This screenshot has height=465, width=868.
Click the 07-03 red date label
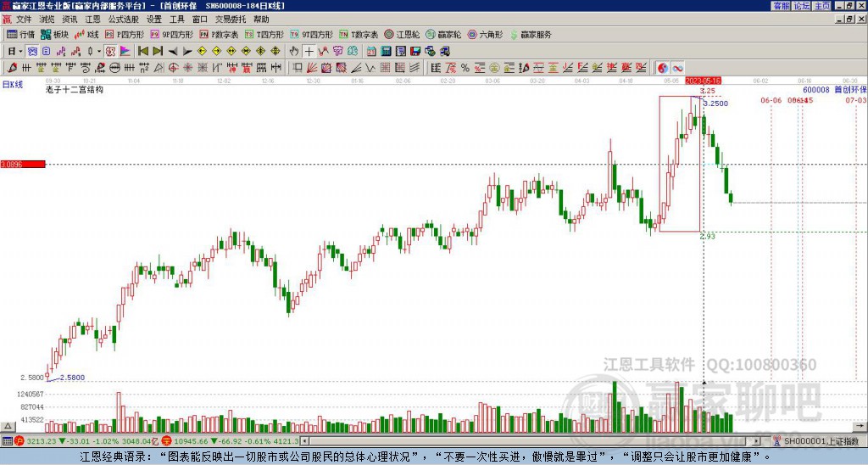point(856,100)
